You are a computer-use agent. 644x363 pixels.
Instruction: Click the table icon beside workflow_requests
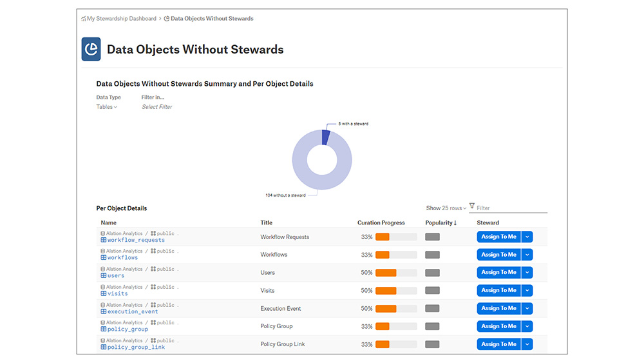104,240
